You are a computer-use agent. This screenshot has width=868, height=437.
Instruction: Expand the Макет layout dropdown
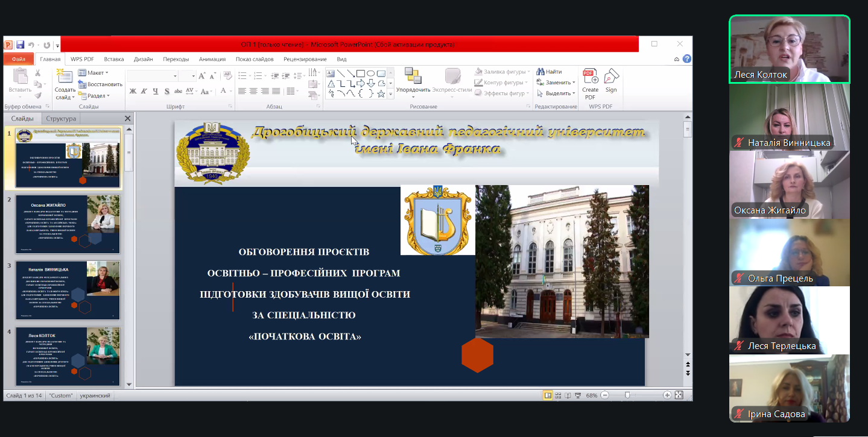[x=95, y=73]
